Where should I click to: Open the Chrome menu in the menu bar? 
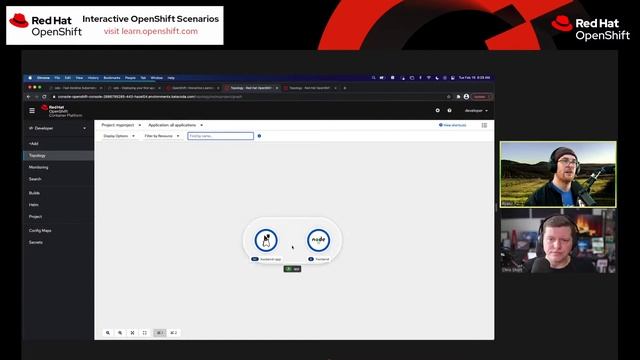43,78
